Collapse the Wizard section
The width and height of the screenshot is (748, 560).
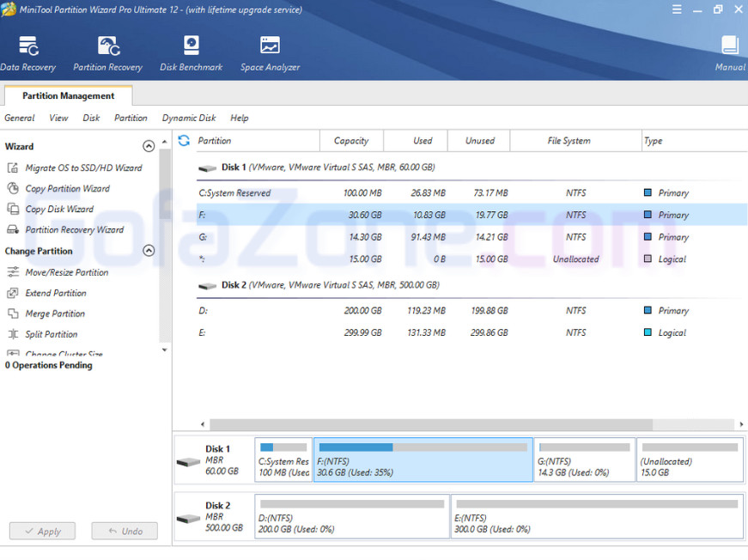149,147
